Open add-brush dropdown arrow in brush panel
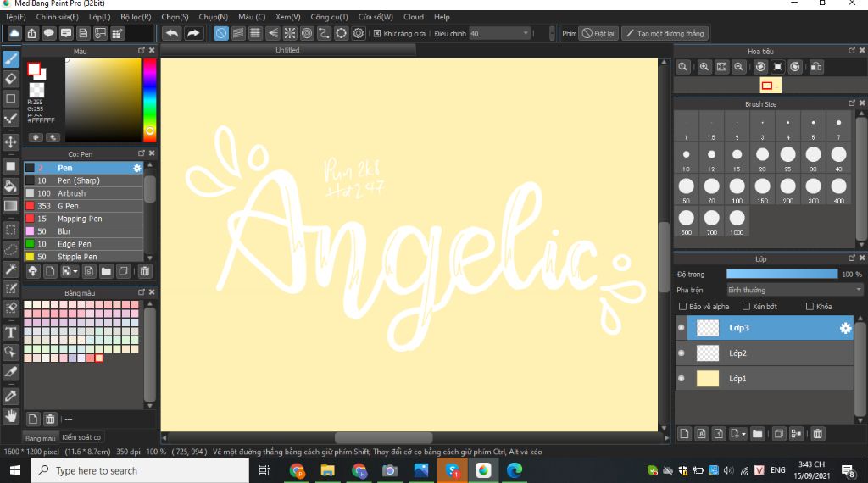The width and height of the screenshot is (868, 483). click(x=75, y=272)
